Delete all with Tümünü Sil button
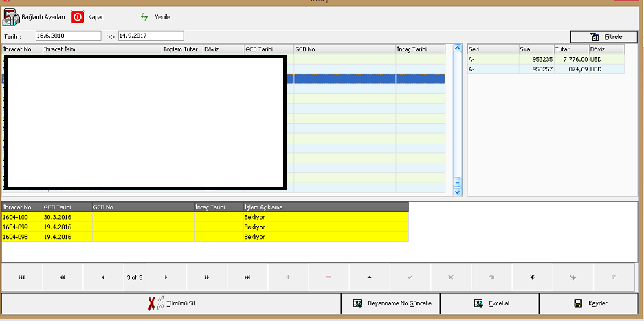 (x=171, y=304)
